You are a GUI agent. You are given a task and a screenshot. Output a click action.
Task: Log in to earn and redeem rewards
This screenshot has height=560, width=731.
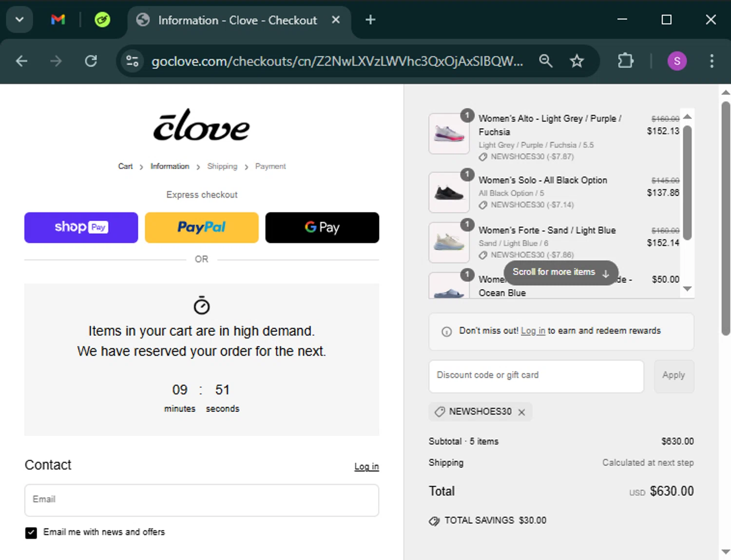point(533,331)
